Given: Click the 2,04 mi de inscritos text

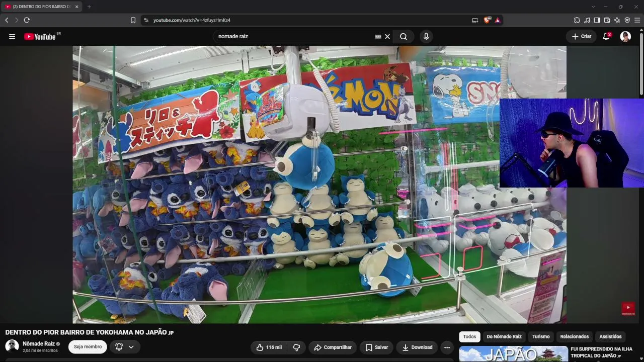Looking at the screenshot, I should [x=40, y=350].
